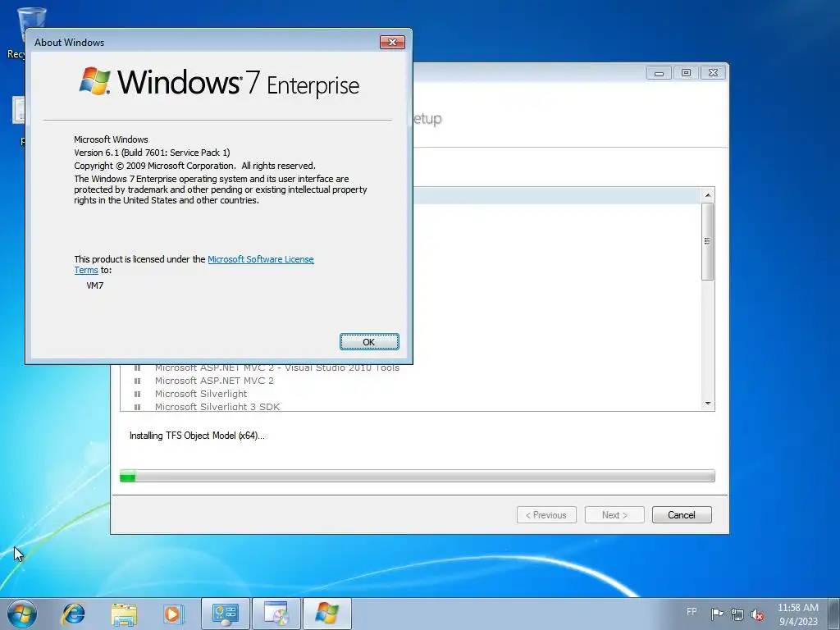840x630 pixels.
Task: Click the setup window restore button
Action: [x=686, y=73]
